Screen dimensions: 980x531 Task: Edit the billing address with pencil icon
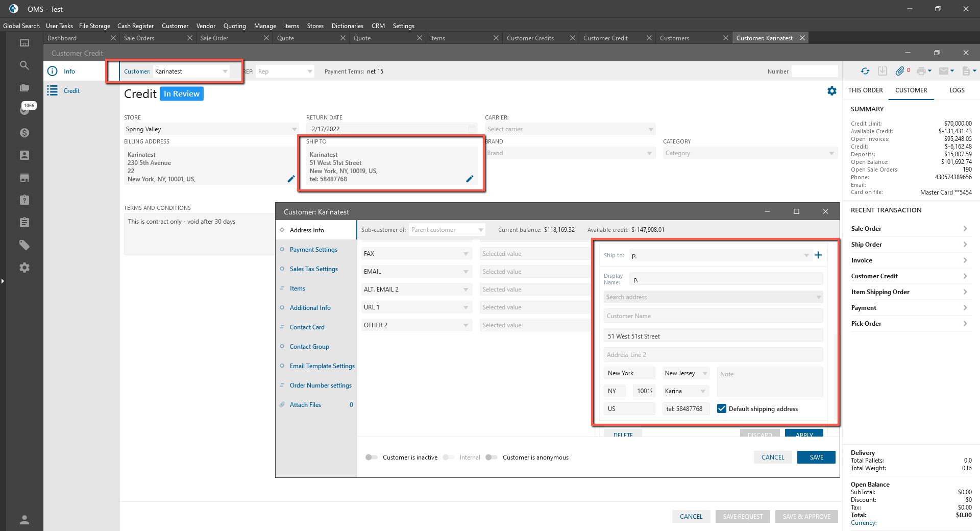pyautogui.click(x=291, y=179)
